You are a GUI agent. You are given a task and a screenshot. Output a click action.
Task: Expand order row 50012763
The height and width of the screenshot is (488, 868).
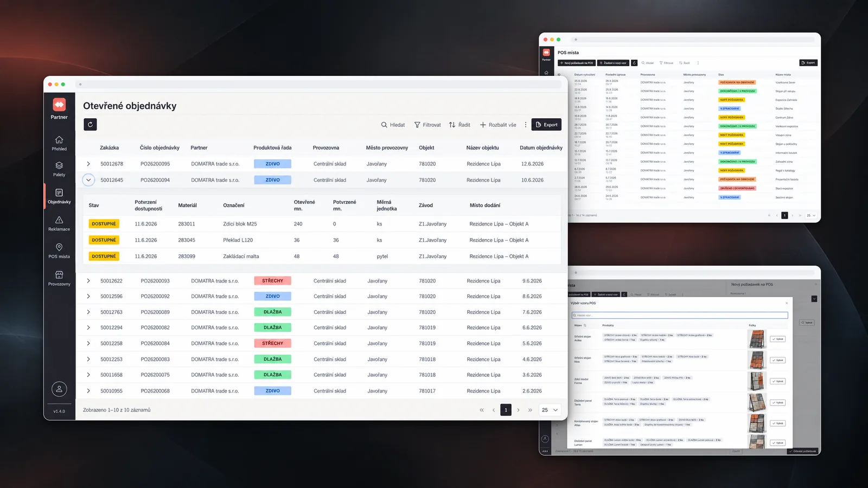(88, 312)
